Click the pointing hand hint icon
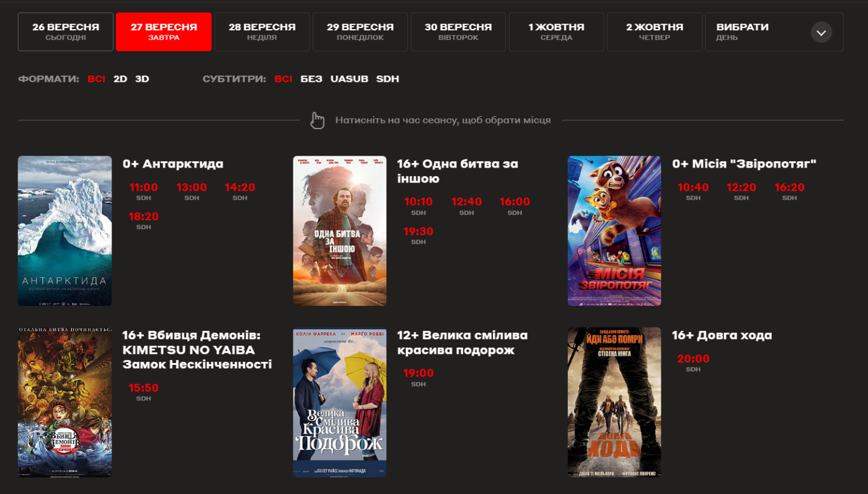Viewport: 868px width, 494px height. point(317,120)
